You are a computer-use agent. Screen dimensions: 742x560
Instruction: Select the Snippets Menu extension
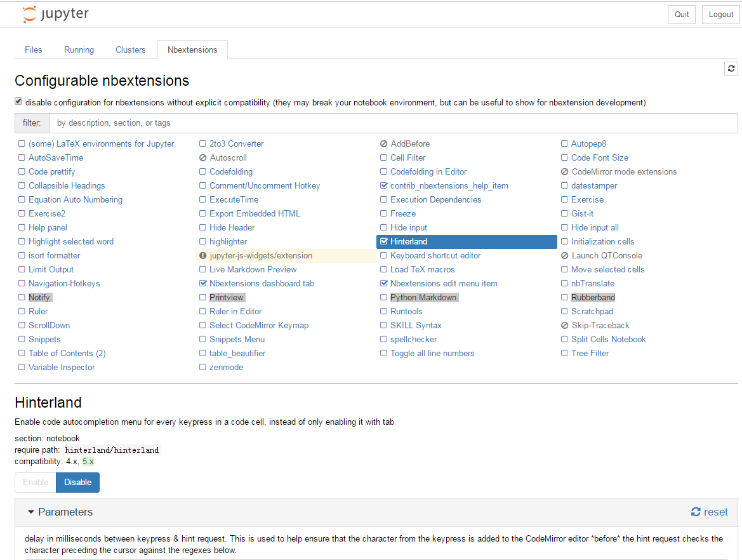(x=237, y=340)
